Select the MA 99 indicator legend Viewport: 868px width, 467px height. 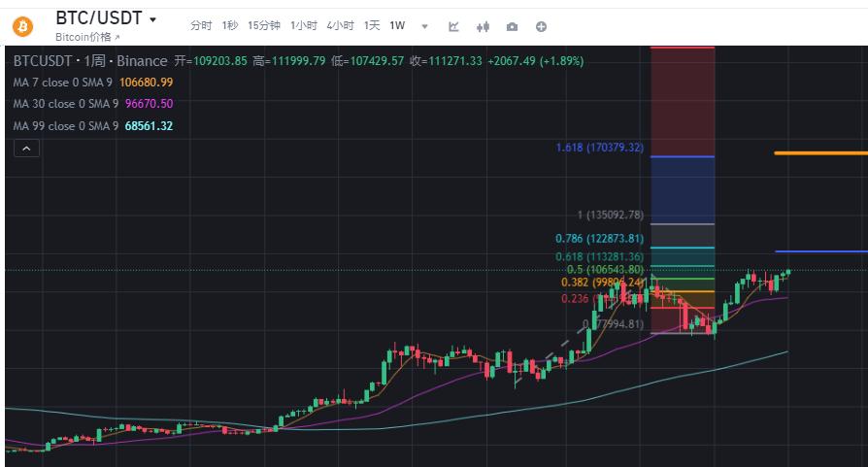(x=92, y=126)
